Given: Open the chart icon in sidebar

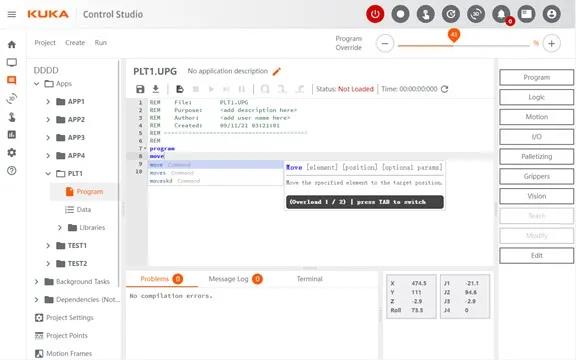Looking at the screenshot, I should pyautogui.click(x=12, y=134).
